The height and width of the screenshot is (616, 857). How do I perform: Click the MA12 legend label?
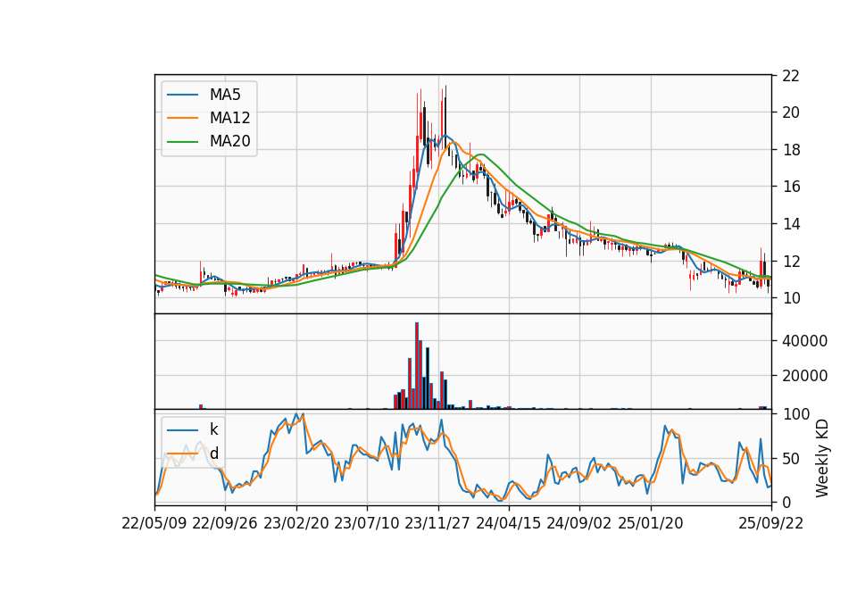pos(229,118)
